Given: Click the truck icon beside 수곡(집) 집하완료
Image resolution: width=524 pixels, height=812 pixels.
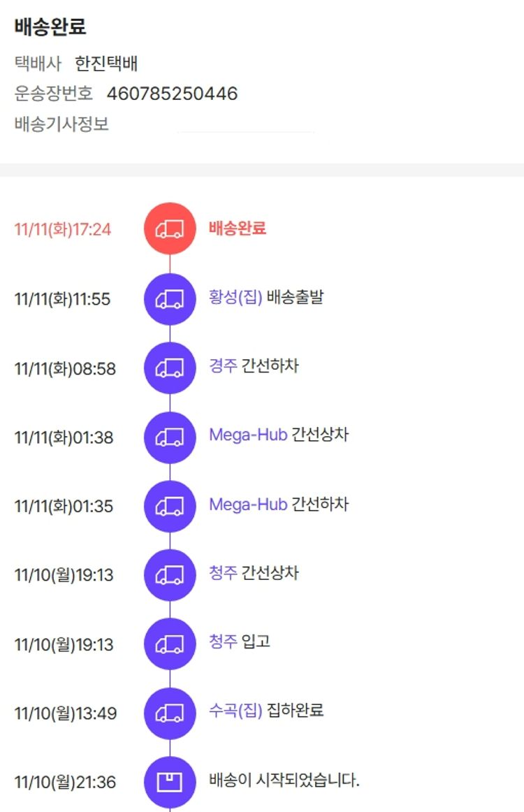Looking at the screenshot, I should tap(170, 713).
